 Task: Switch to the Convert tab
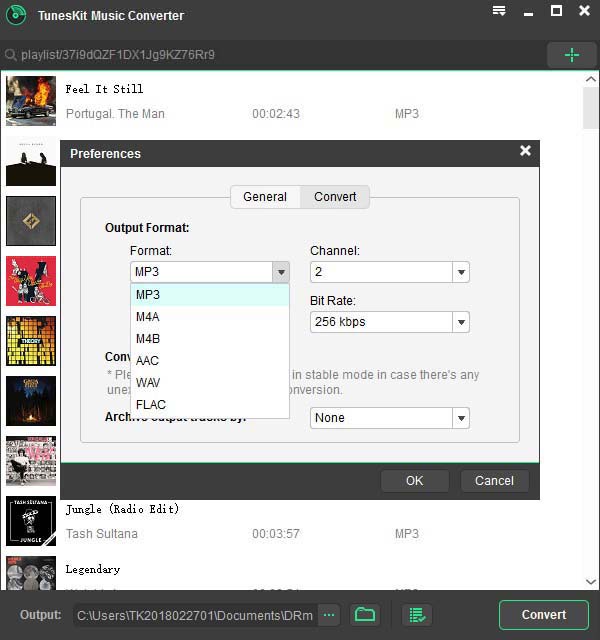pos(335,197)
